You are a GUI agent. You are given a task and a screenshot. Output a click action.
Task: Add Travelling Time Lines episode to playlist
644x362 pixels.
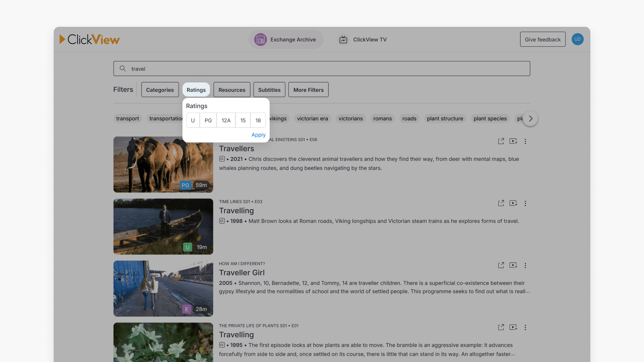coord(513,203)
